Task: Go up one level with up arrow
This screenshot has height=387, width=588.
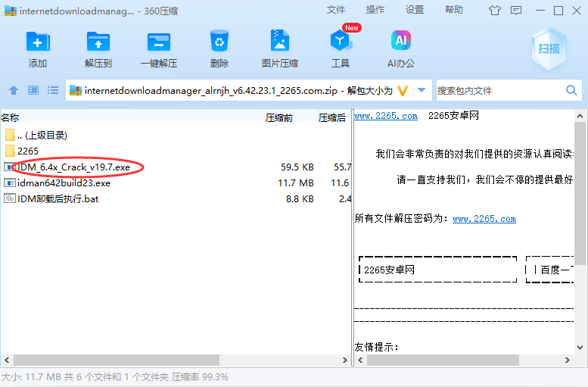Action: pos(14,90)
